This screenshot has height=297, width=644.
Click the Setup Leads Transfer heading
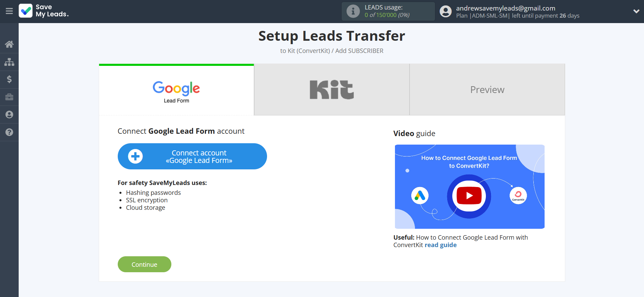pos(332,36)
